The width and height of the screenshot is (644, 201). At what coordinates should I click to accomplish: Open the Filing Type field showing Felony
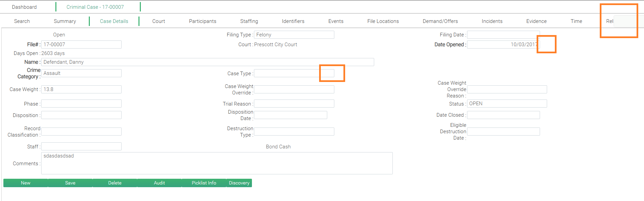pyautogui.click(x=294, y=35)
